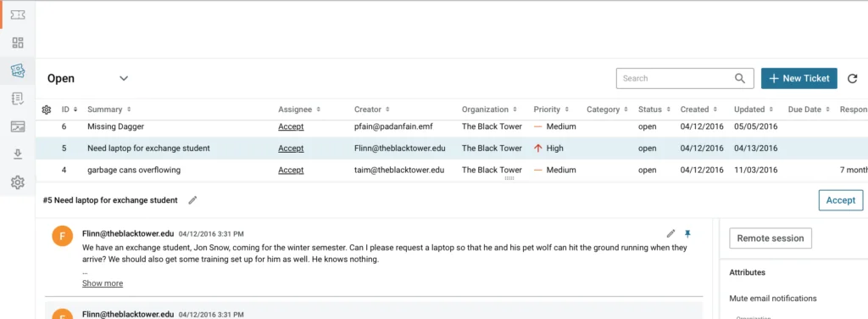
Task: Click the Accept button in ticket detail
Action: 840,200
